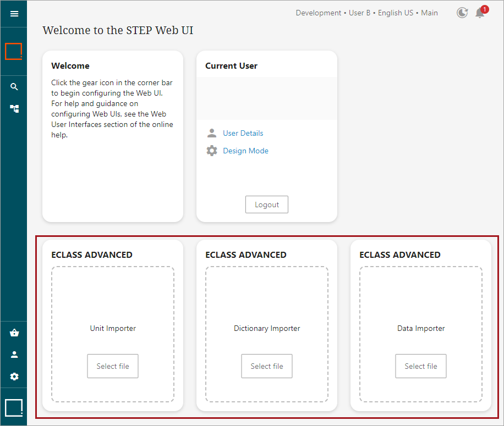Click 'Welcome to the STEP Web UI' title
This screenshot has width=504, height=426.
[118, 30]
